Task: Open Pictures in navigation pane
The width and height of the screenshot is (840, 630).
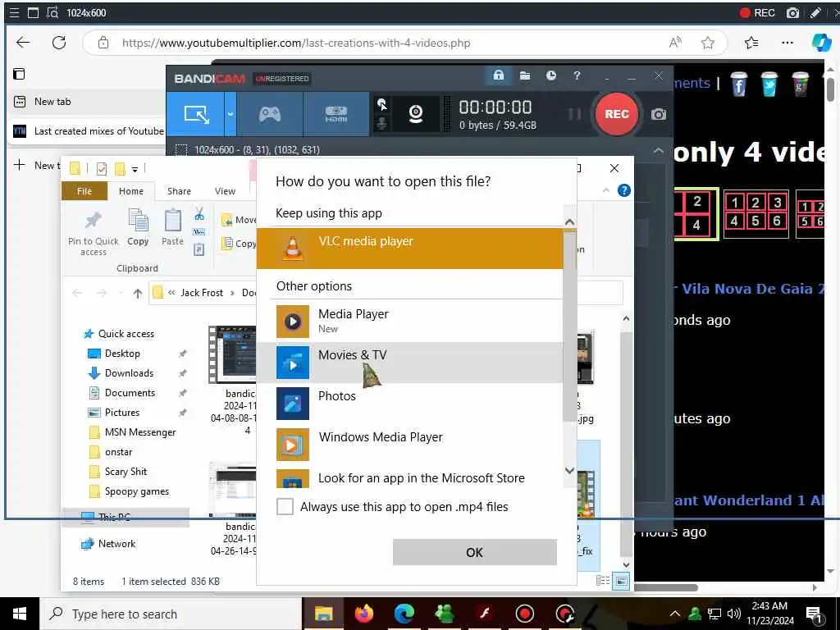Action: pyautogui.click(x=122, y=413)
